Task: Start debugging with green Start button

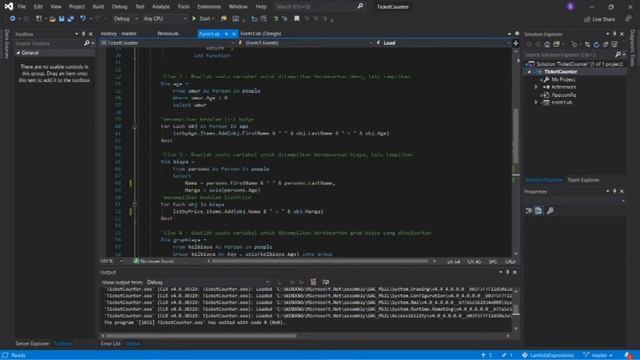Action: pos(202,19)
